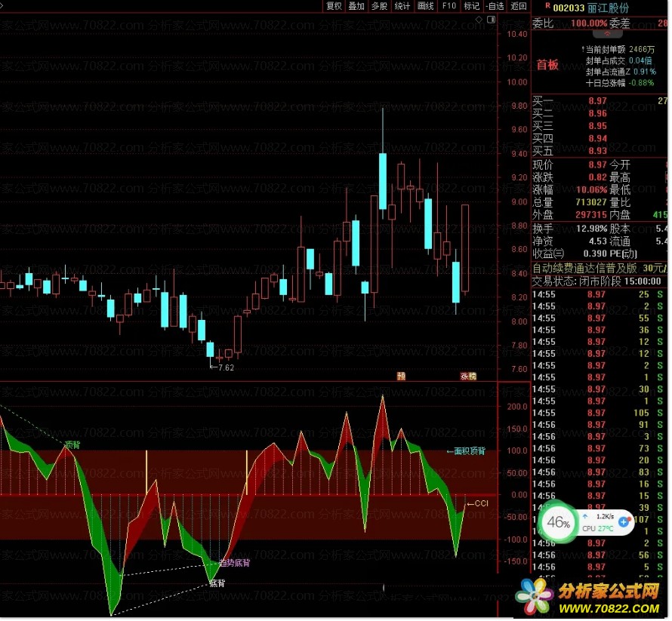The image size is (672, 621).
Task: Click the 面积顶背 indicator label
Action: [470, 451]
